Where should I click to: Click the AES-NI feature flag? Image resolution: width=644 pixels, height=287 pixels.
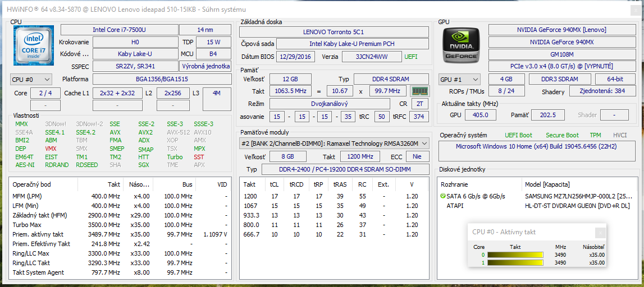(x=24, y=165)
